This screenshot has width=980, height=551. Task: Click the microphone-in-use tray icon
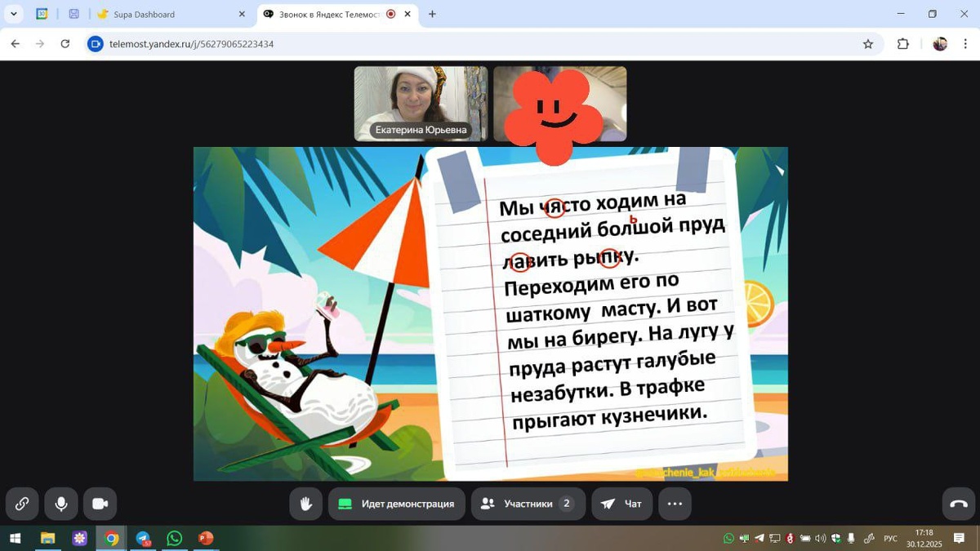[x=851, y=539]
